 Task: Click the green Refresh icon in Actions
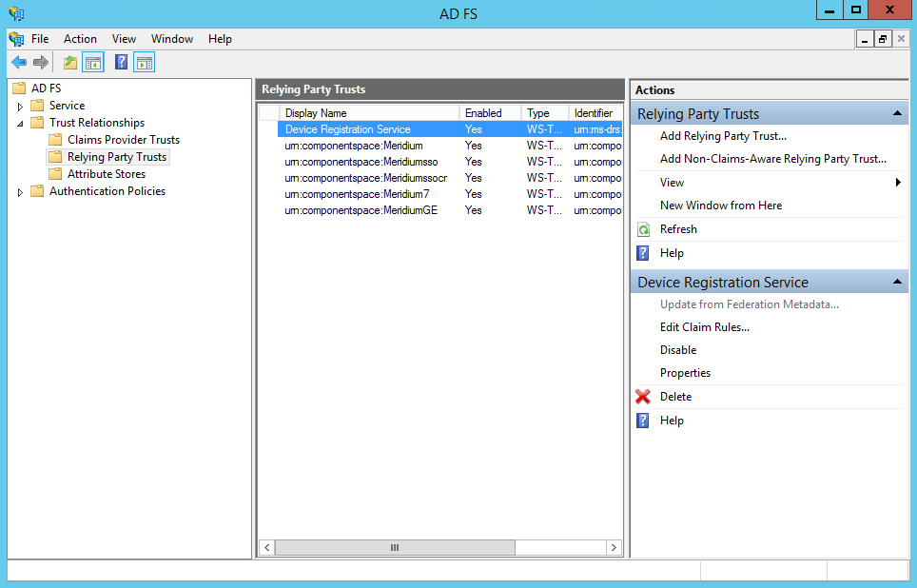coord(643,229)
